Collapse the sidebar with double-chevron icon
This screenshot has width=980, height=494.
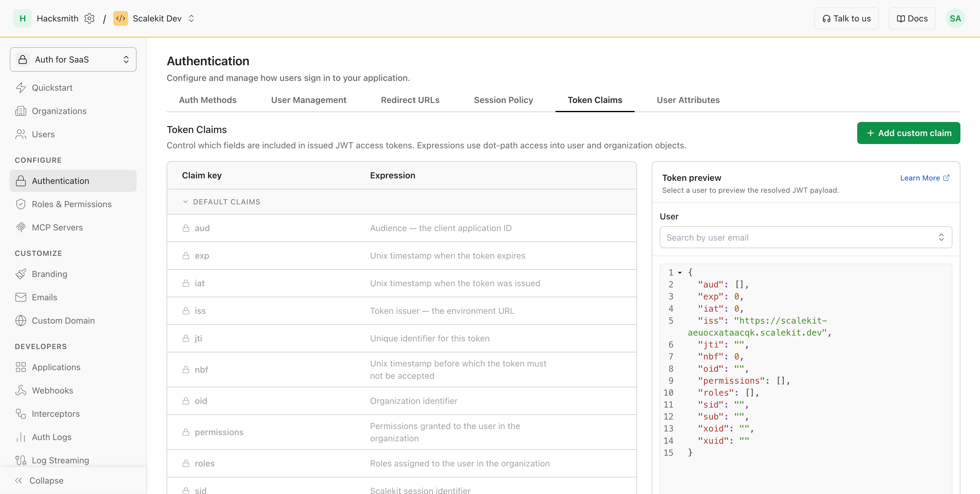(x=19, y=480)
